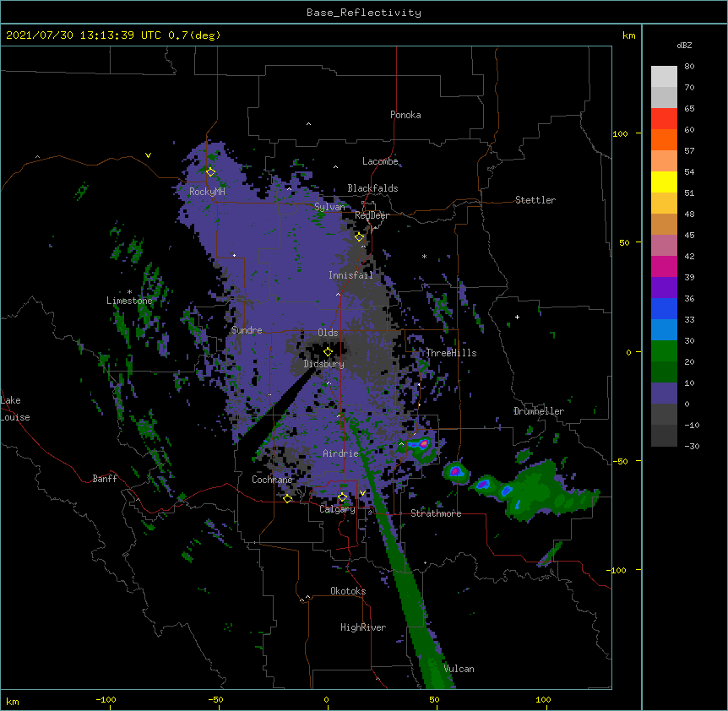
Task: Select the yellow diamond between Olds and Didsbury
Action: 328,352
